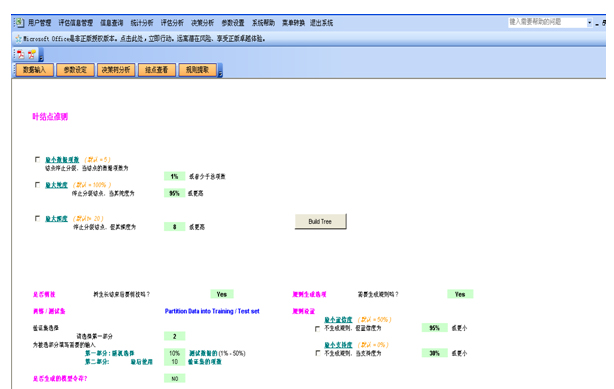Select the partition choice cell showing 2
The image size is (614, 389).
pos(174,336)
